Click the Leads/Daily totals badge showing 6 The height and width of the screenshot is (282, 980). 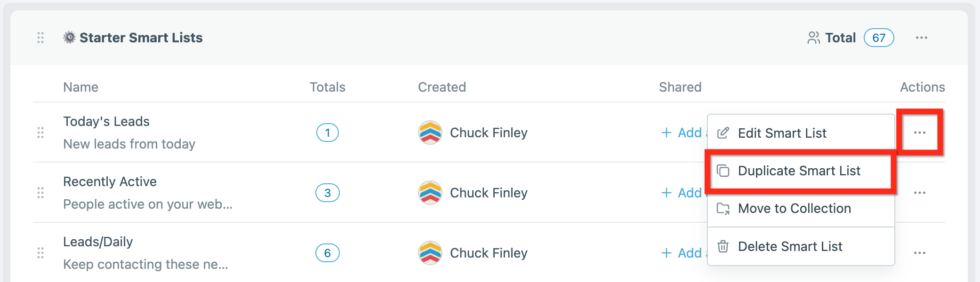[x=328, y=253]
